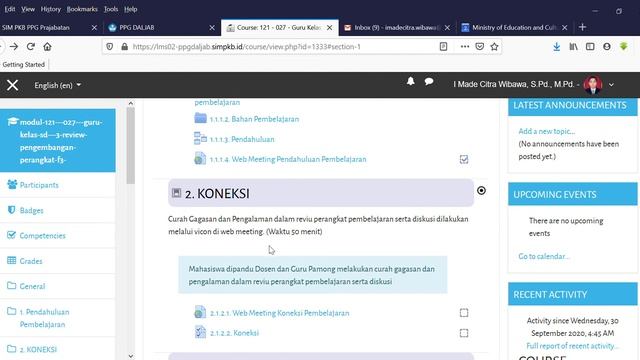Reload the current page
The width and height of the screenshot is (640, 360).
[x=31, y=47]
